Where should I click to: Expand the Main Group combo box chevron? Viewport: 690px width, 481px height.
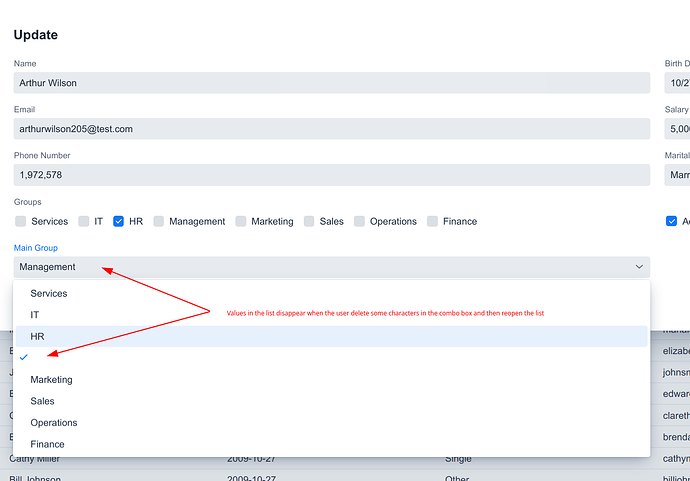[x=639, y=267]
